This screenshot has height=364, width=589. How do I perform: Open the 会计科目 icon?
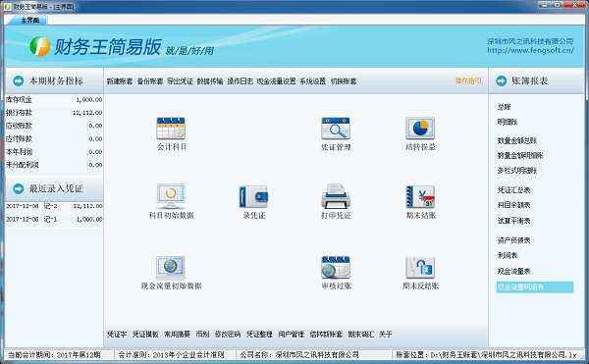point(171,129)
